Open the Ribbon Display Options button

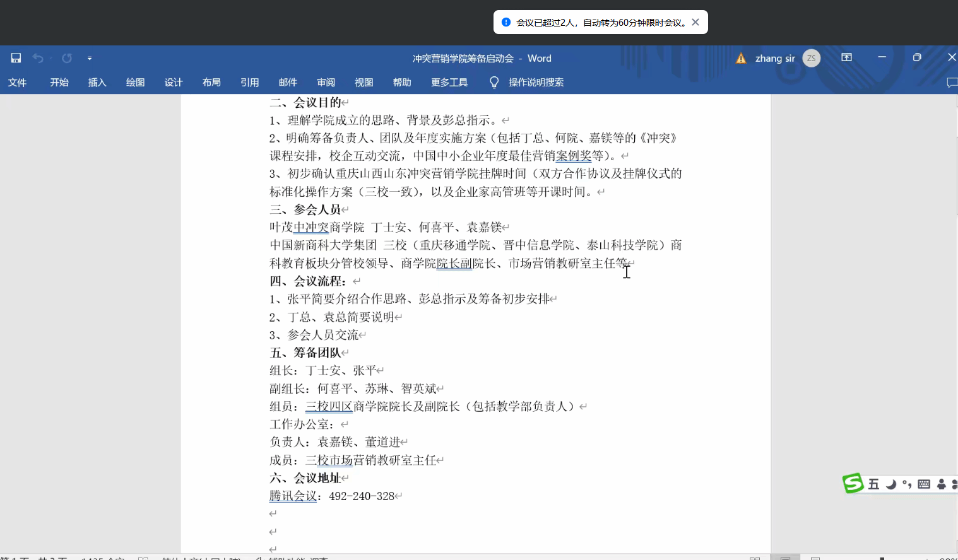[847, 57]
